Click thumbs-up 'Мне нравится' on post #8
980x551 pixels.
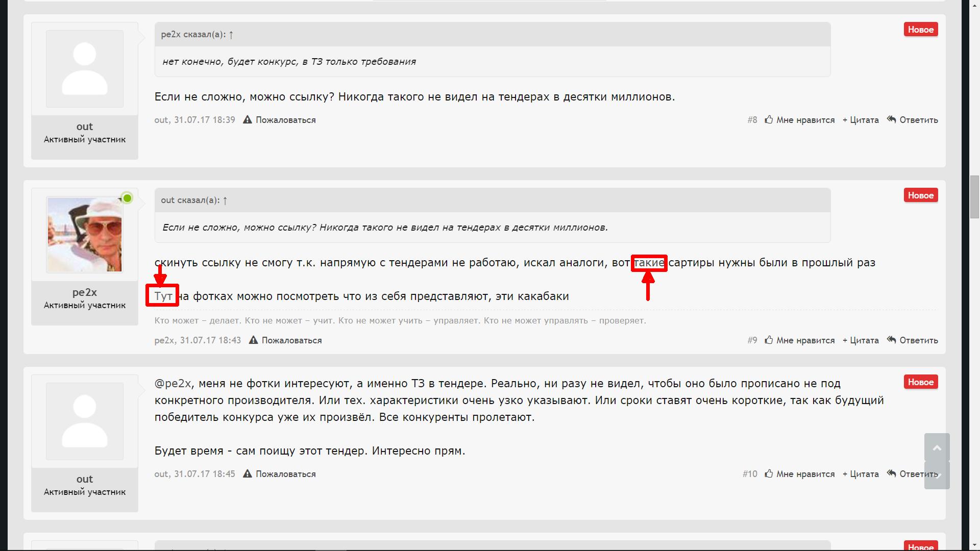(769, 120)
